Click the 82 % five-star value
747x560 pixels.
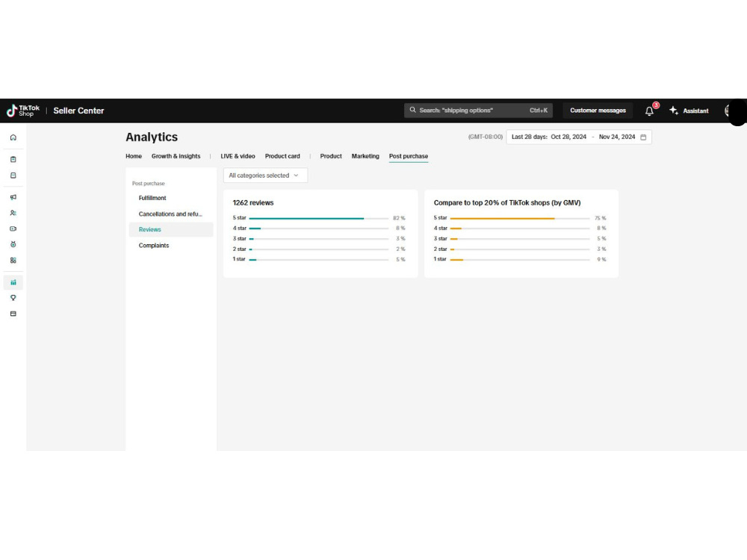click(399, 218)
